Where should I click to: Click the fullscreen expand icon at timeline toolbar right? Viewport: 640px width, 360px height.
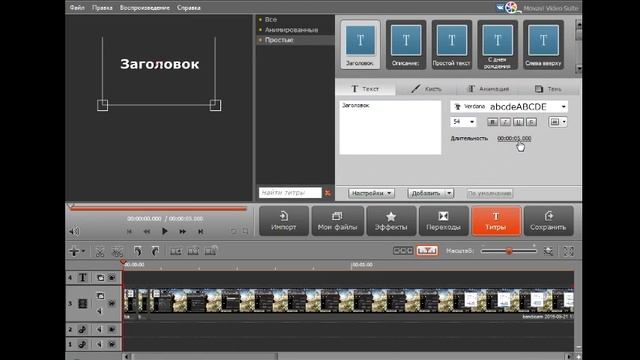pyautogui.click(x=569, y=251)
